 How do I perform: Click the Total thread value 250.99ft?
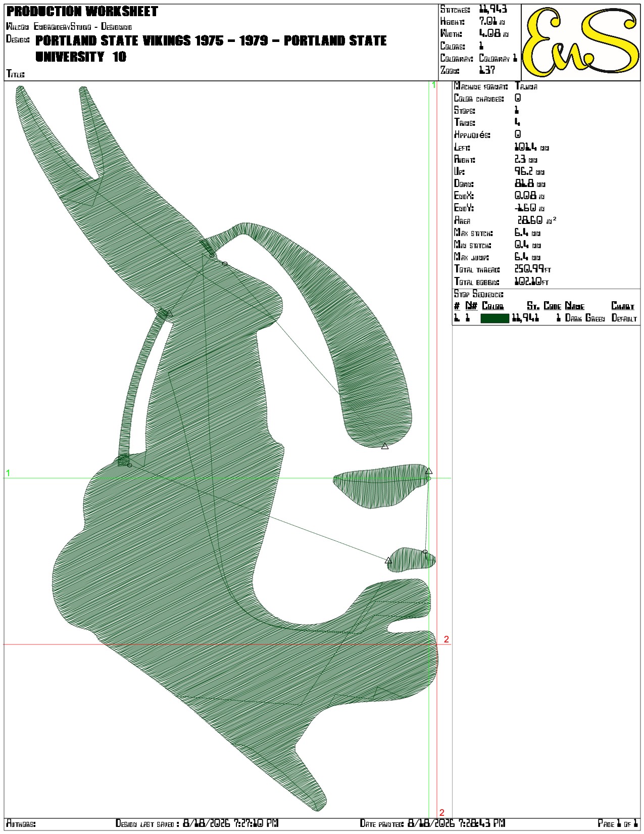(533, 269)
